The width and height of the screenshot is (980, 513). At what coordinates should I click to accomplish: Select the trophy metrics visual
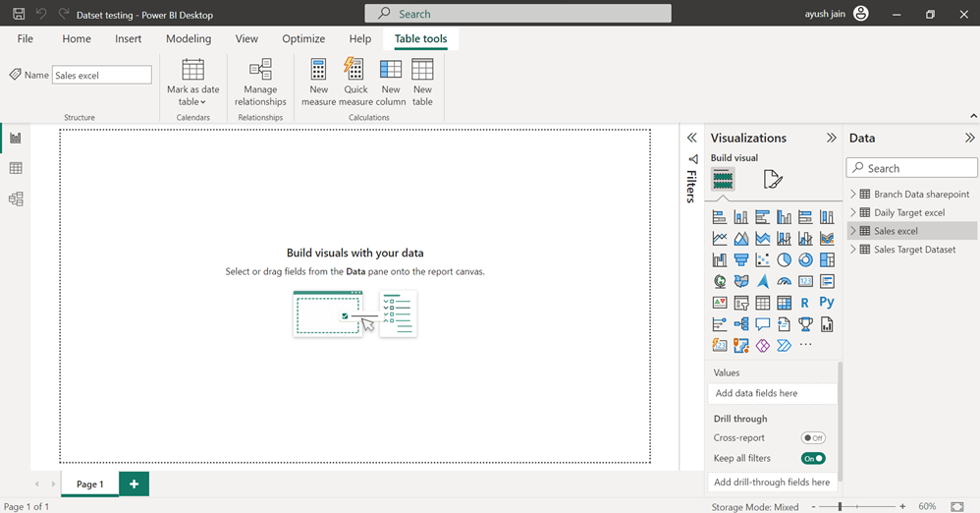coord(805,324)
